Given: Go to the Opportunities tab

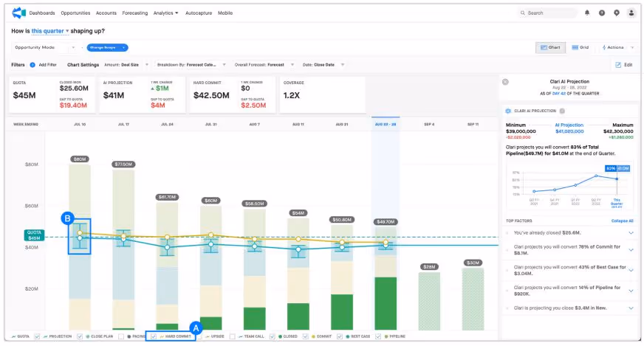Looking at the screenshot, I should [x=75, y=13].
